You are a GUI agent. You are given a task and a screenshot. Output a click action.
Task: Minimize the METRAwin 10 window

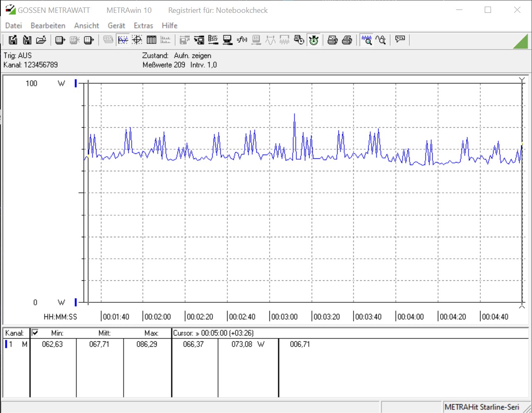[459, 10]
